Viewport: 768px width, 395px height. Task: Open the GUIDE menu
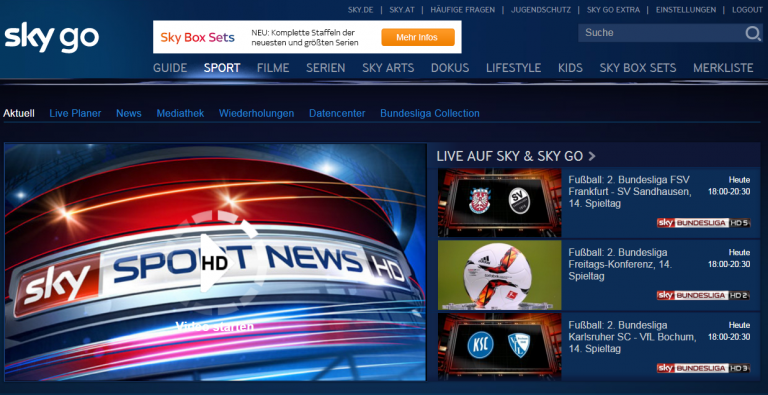point(170,68)
